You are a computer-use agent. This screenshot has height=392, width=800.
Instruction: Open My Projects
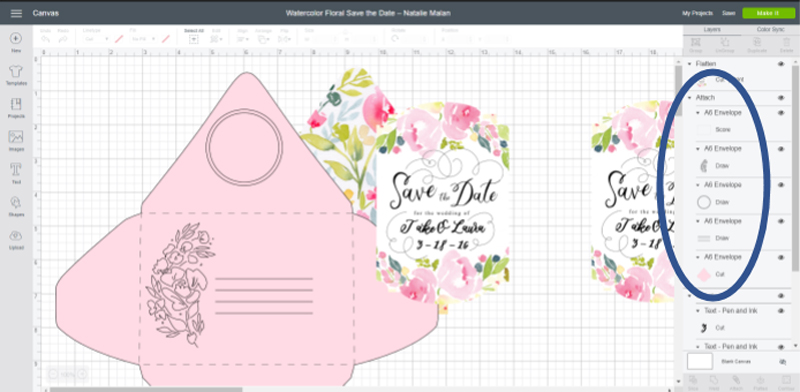click(697, 13)
